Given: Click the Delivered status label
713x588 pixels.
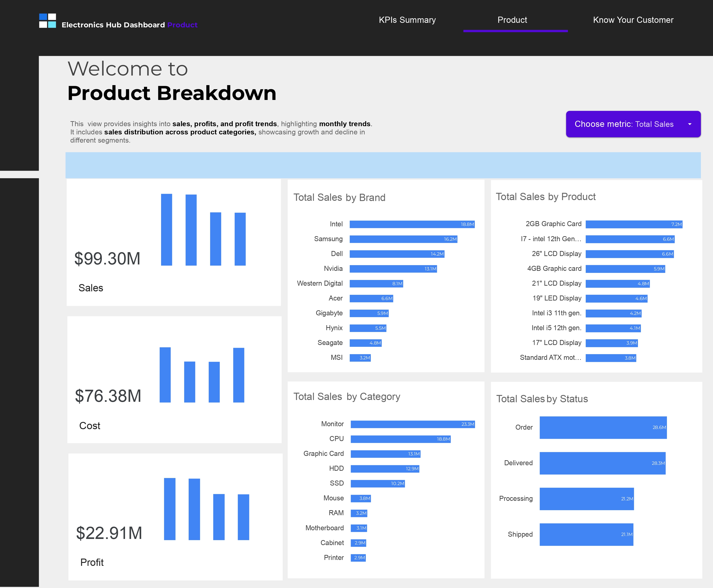Looking at the screenshot, I should coord(518,463).
